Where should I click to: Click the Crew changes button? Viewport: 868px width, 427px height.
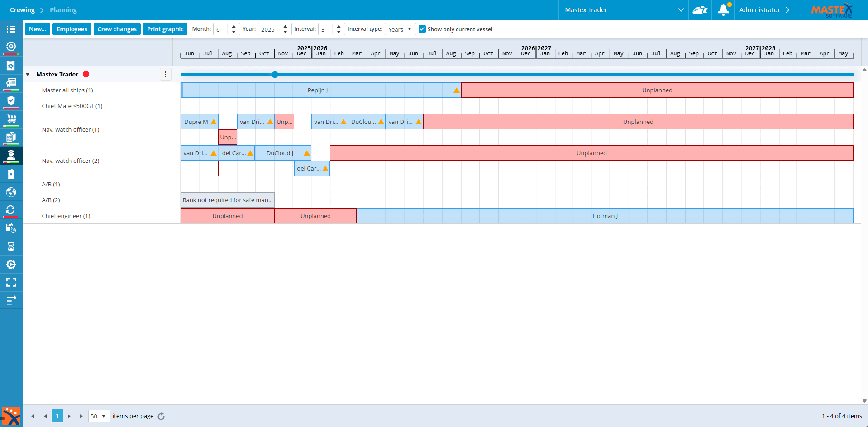pos(117,29)
